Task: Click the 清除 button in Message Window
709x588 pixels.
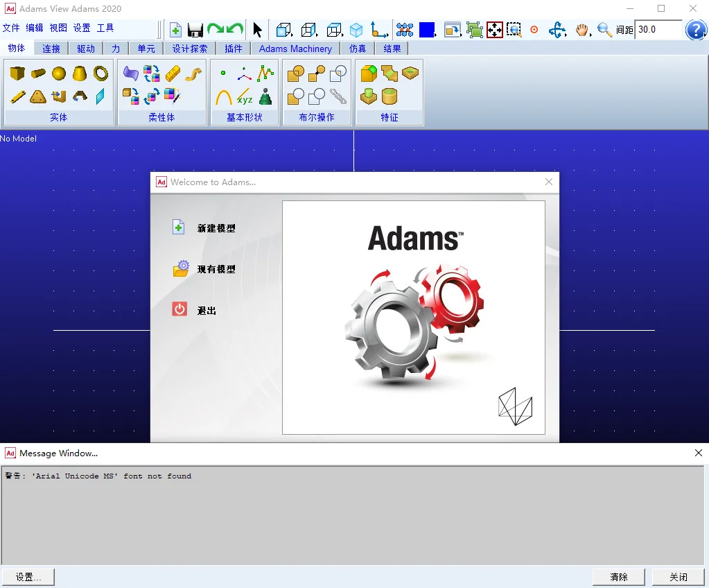Action: point(619,577)
